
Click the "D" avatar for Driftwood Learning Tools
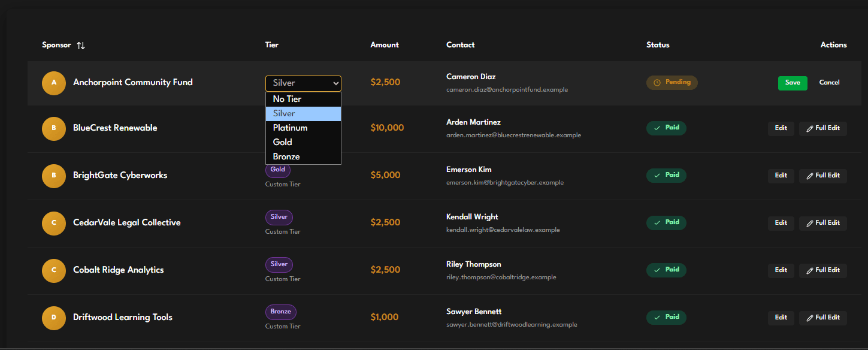click(53, 318)
